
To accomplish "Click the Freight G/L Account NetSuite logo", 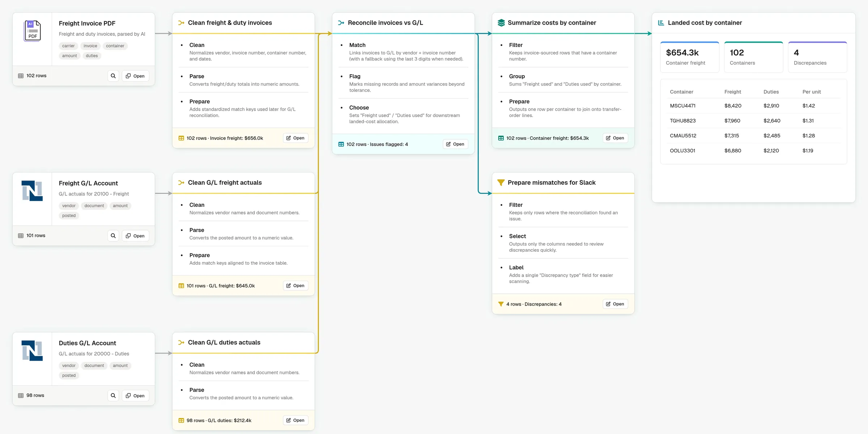I will point(32,191).
